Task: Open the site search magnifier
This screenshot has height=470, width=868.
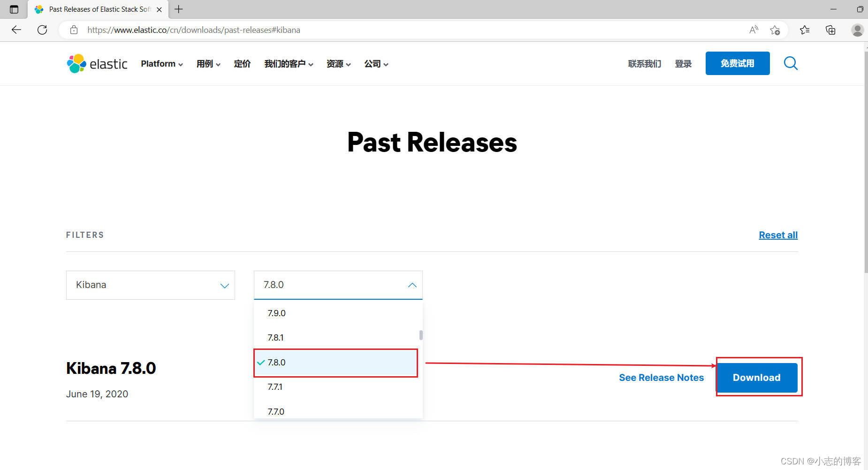Action: click(791, 63)
